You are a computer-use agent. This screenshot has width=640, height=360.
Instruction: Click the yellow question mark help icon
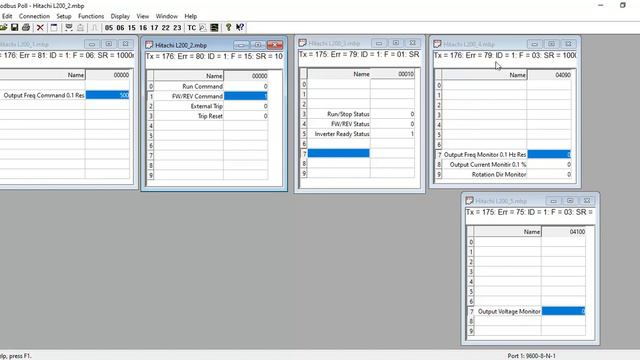(x=229, y=27)
